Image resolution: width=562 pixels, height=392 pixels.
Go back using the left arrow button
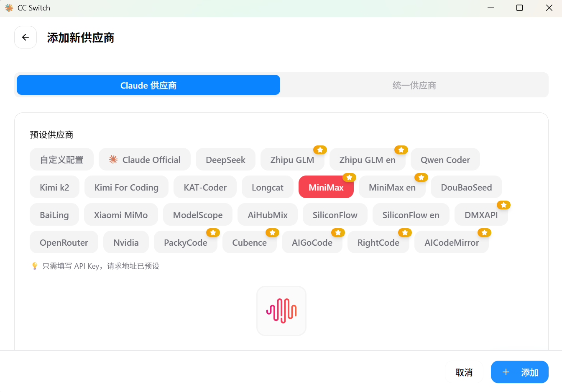pos(26,37)
